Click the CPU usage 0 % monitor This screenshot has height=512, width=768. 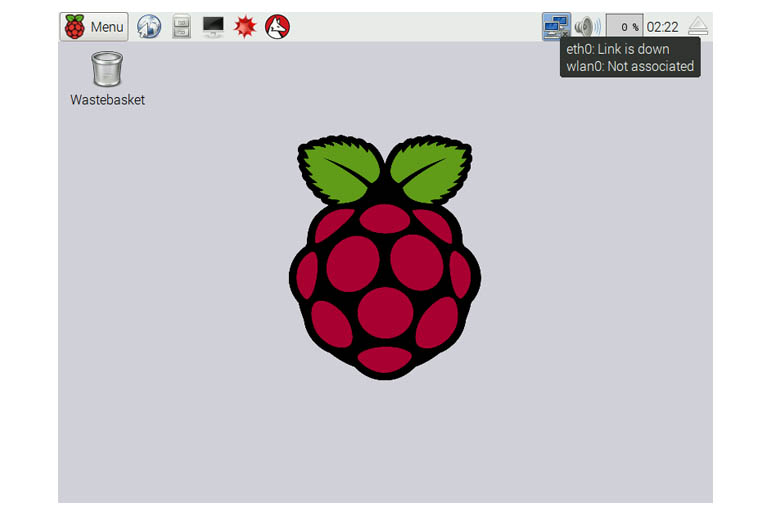(624, 26)
